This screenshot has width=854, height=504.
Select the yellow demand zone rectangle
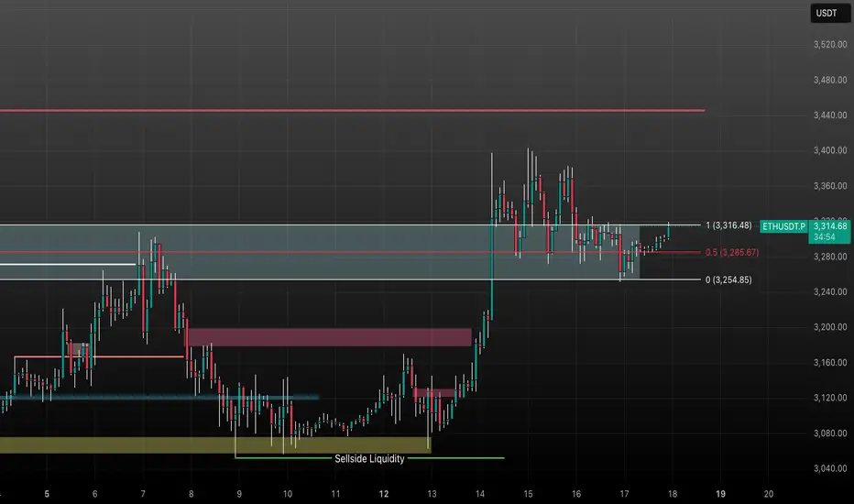(x=215, y=445)
